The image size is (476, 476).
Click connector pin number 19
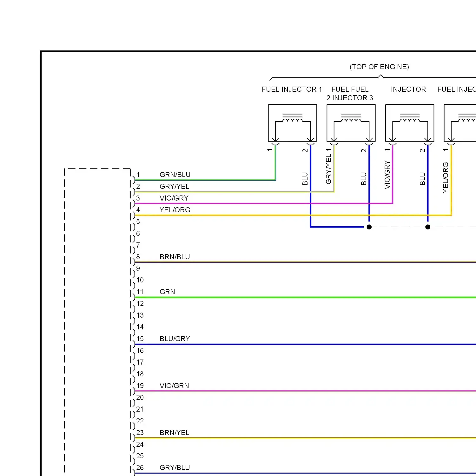[x=140, y=386]
